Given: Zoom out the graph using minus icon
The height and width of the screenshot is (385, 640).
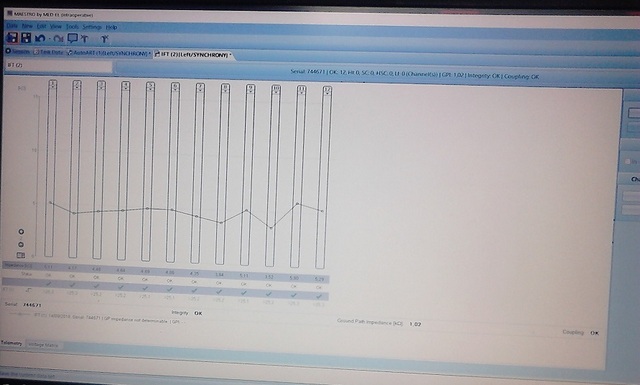Looking at the screenshot, I should click(21, 245).
